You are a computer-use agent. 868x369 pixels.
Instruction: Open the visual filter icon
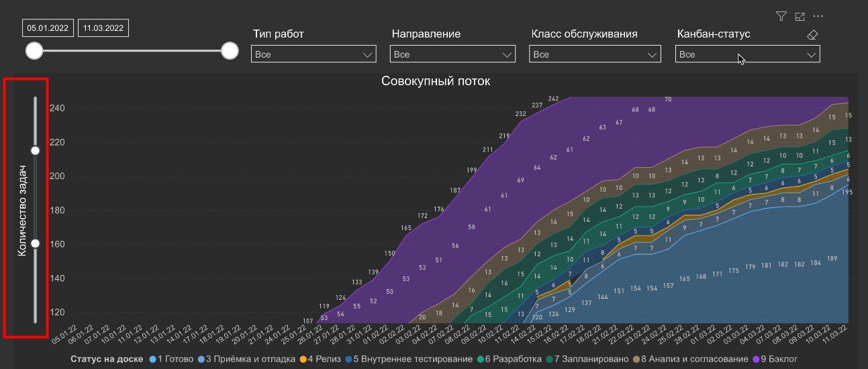coord(781,16)
